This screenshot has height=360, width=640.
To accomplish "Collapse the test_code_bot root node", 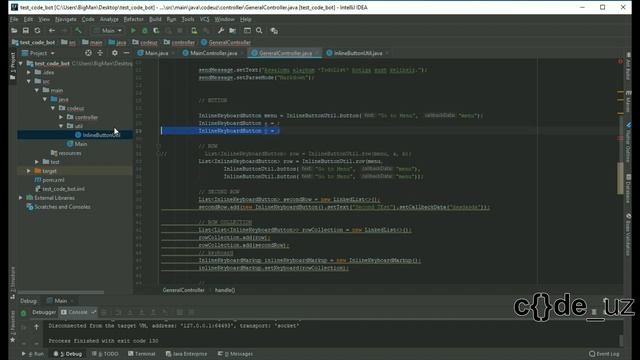I will (x=21, y=64).
